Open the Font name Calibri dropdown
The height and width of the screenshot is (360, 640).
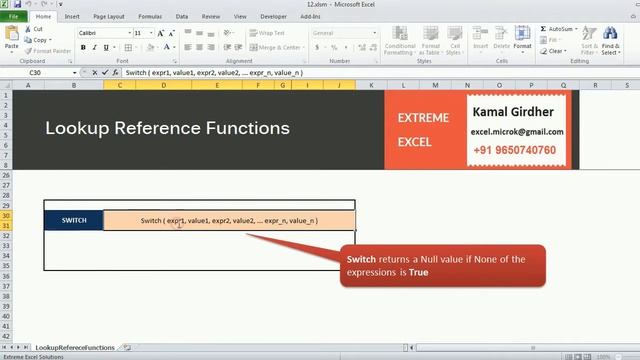(x=130, y=33)
